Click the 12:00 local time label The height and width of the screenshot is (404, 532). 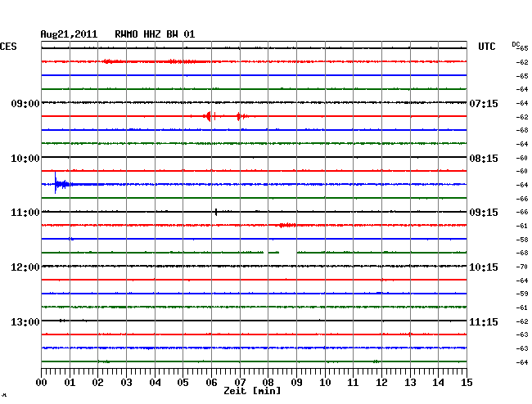tap(25, 267)
